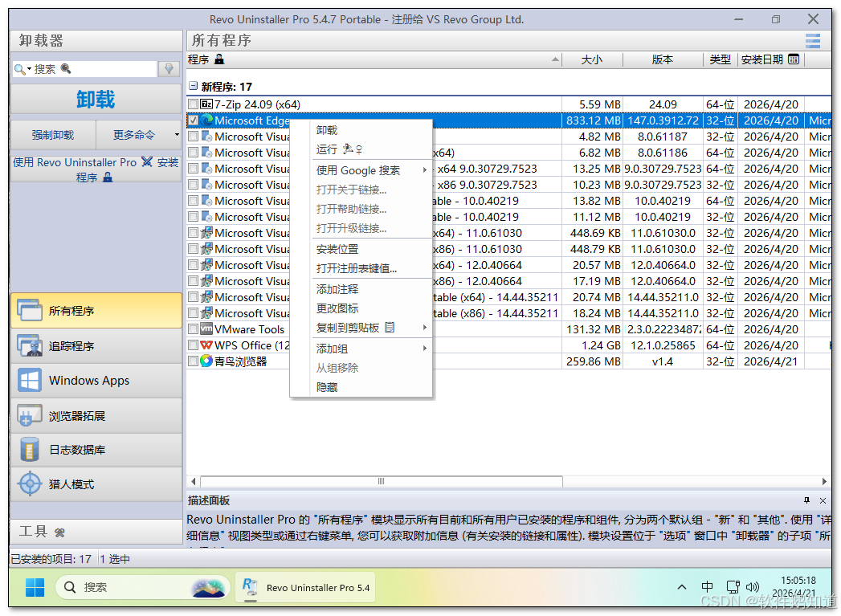The image size is (841, 616).
Task: Tick the 4.82 MB Microsoft Visual row checkbox
Action: pyautogui.click(x=193, y=137)
